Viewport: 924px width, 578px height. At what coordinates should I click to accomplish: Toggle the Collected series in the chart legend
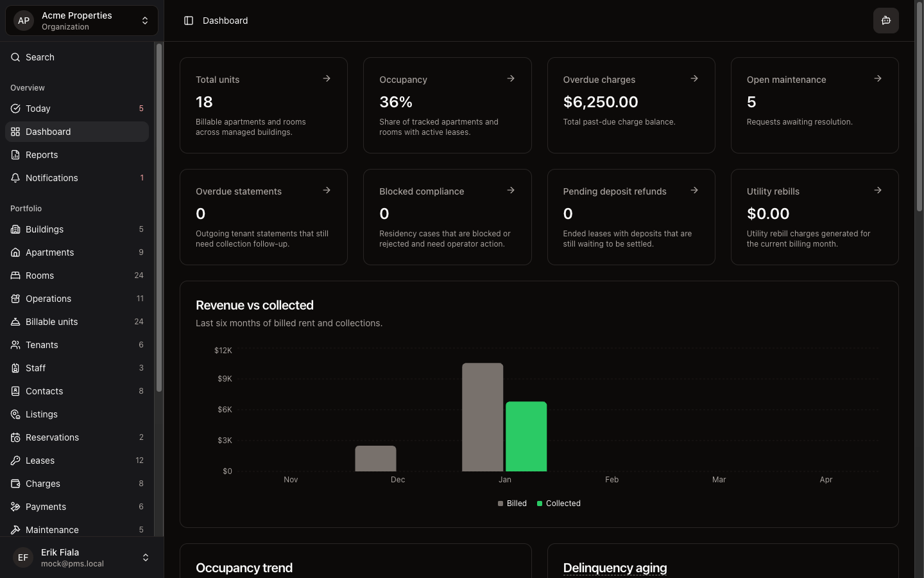(559, 504)
